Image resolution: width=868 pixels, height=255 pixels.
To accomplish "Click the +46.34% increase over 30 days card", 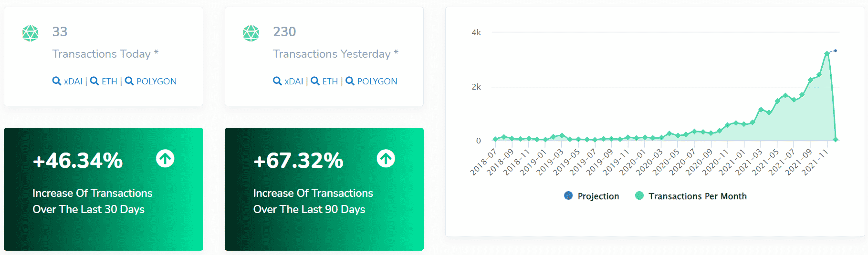I will click(104, 189).
